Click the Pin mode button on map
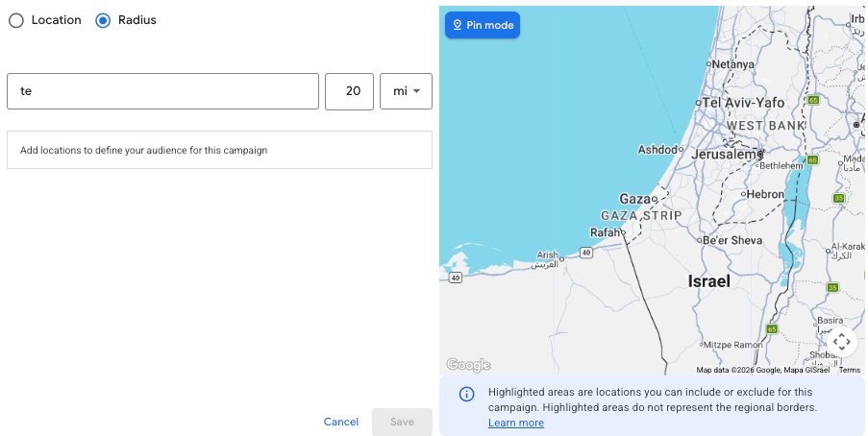 pyautogui.click(x=483, y=25)
